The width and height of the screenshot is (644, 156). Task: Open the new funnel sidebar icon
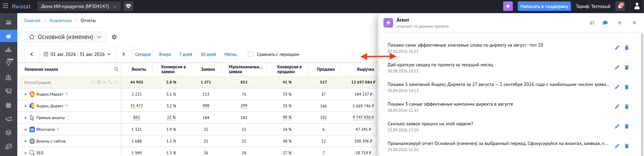(x=9, y=64)
